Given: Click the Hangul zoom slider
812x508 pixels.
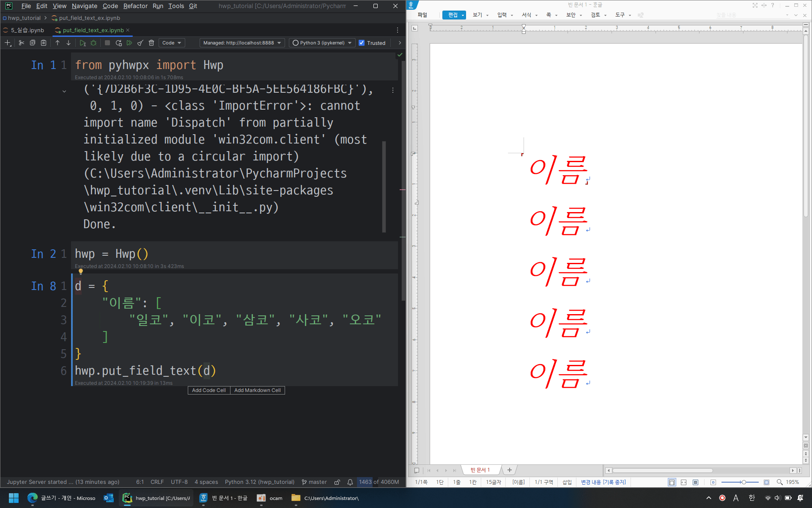Looking at the screenshot, I should coord(743,482).
